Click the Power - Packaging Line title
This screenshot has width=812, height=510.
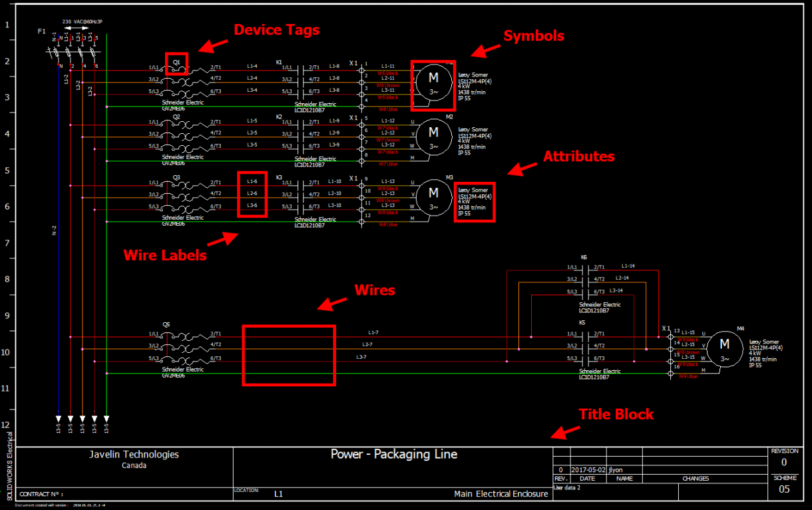tap(394, 454)
